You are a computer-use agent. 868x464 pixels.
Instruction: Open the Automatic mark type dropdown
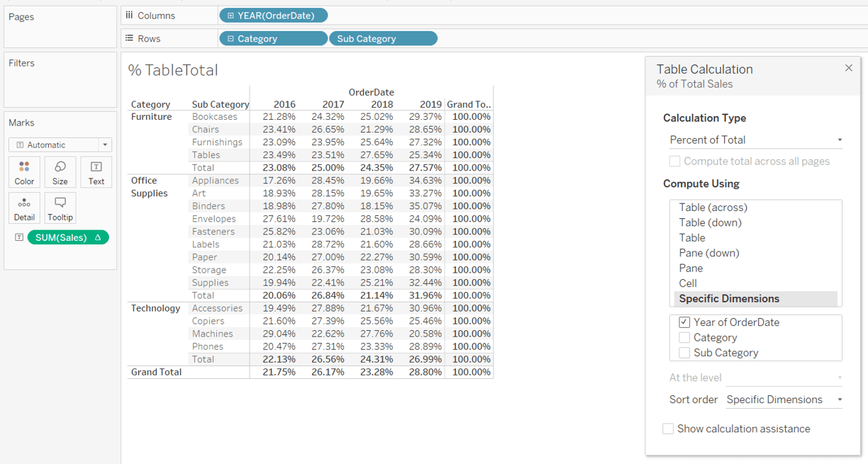[60, 145]
